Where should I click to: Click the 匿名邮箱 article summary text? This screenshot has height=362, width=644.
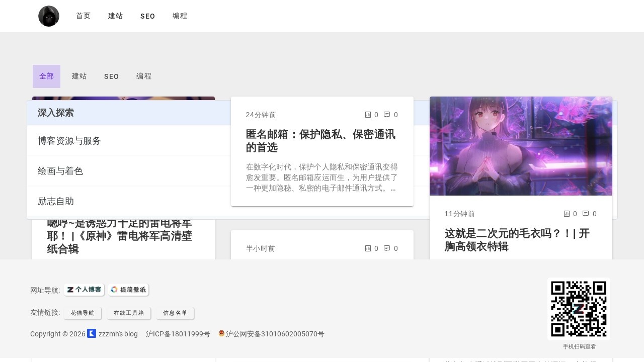point(322,177)
